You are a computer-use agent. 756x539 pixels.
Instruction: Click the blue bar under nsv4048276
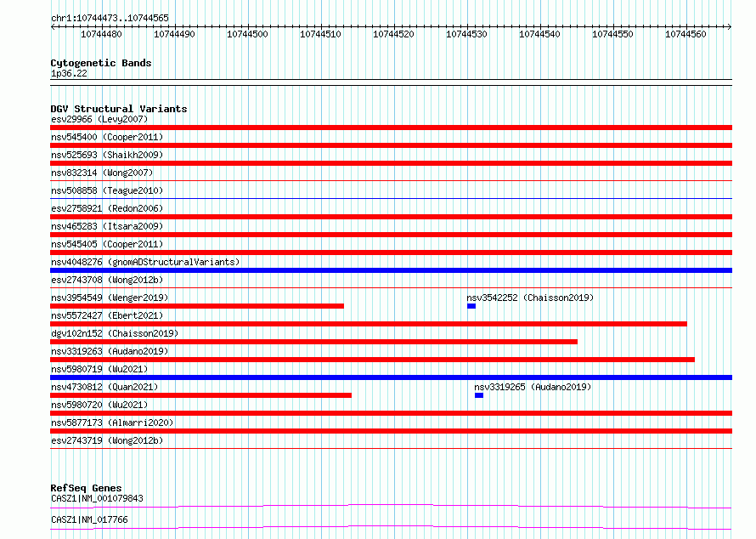(391, 270)
